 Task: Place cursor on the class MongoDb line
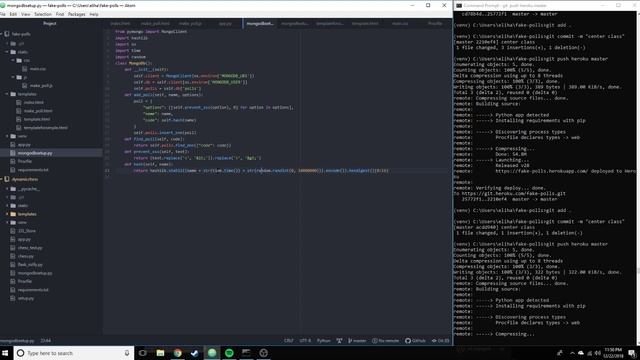[x=133, y=63]
